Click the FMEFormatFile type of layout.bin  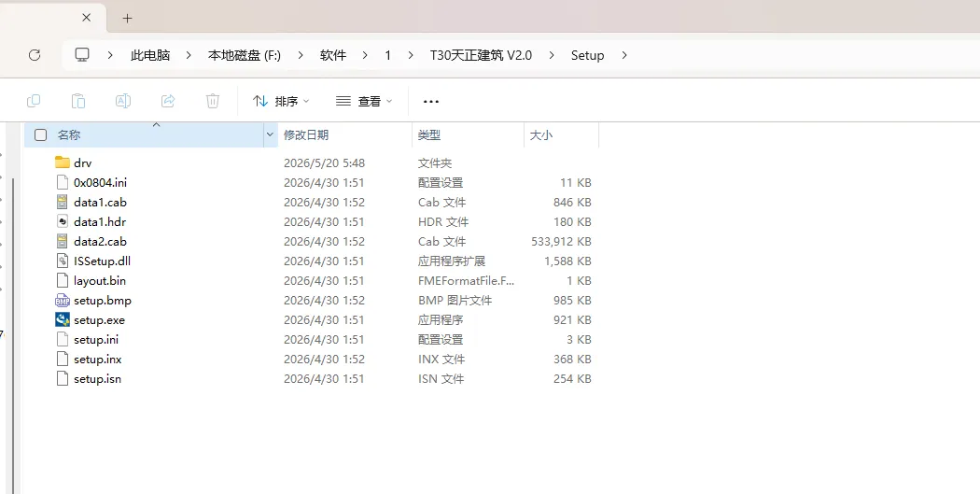tap(467, 281)
